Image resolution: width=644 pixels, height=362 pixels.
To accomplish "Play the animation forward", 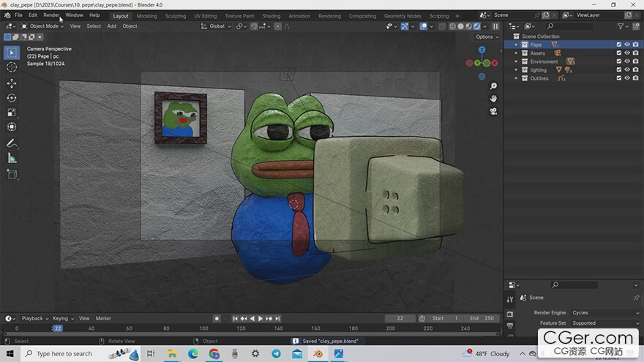I will point(261,319).
